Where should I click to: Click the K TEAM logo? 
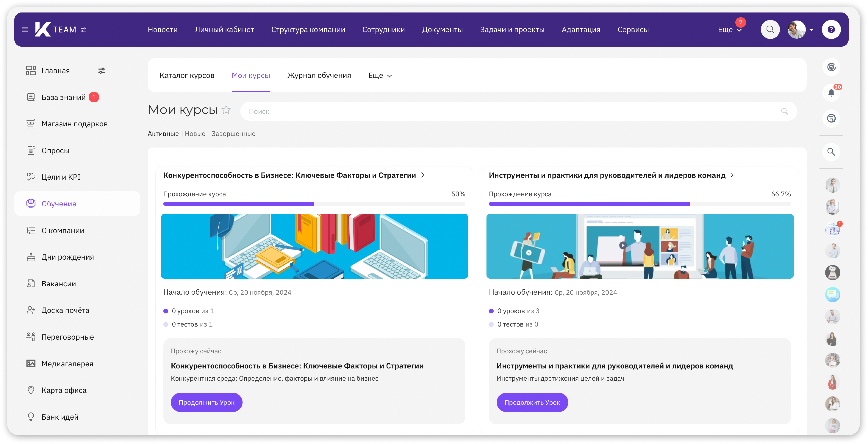[x=56, y=30]
